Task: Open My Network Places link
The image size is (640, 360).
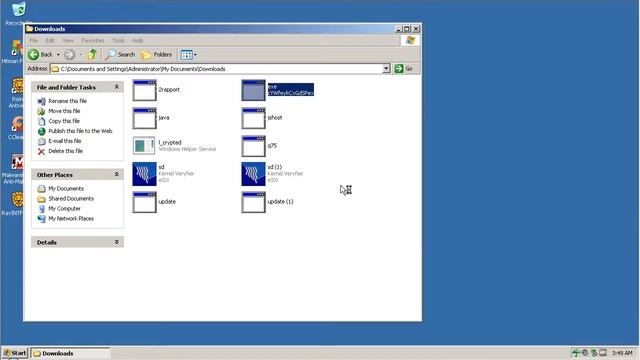Action: point(71,218)
